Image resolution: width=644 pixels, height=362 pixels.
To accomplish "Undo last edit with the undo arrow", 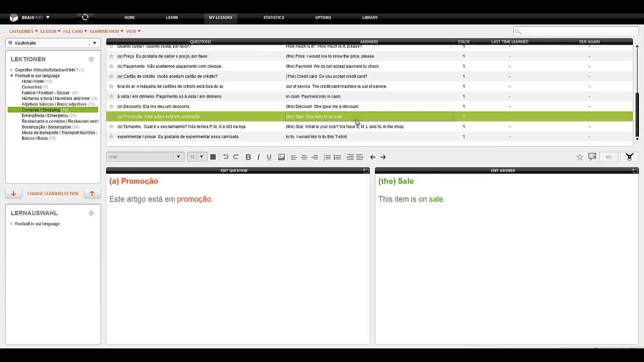I will click(x=225, y=157).
